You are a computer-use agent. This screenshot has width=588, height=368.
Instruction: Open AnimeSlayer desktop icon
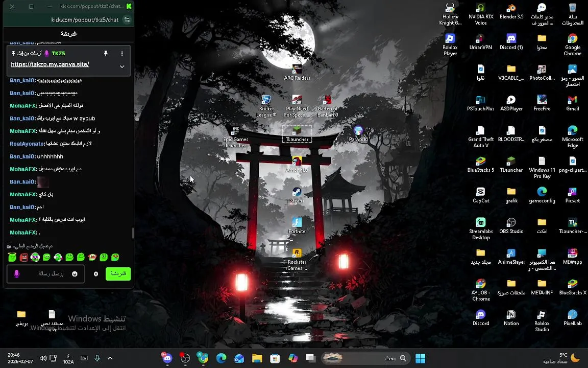(x=511, y=257)
